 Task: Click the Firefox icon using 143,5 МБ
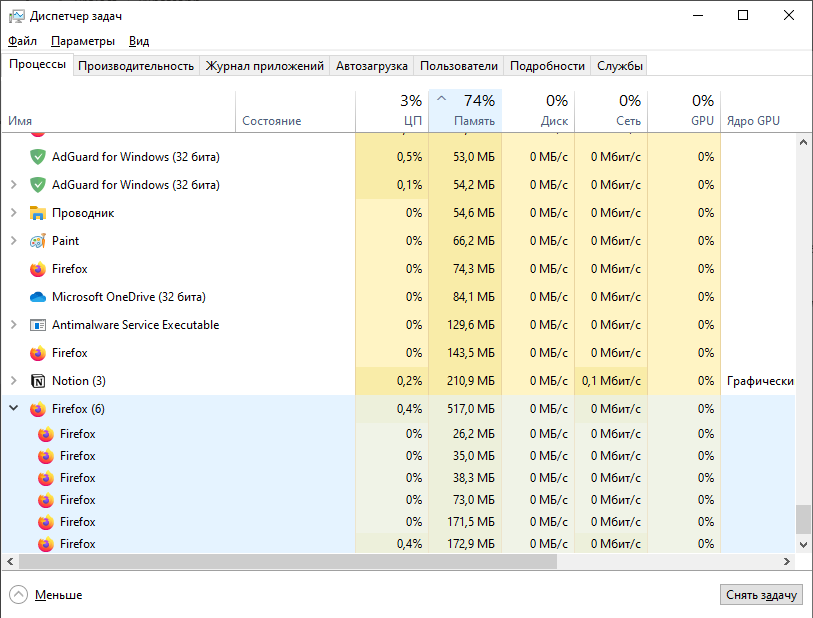coord(40,352)
